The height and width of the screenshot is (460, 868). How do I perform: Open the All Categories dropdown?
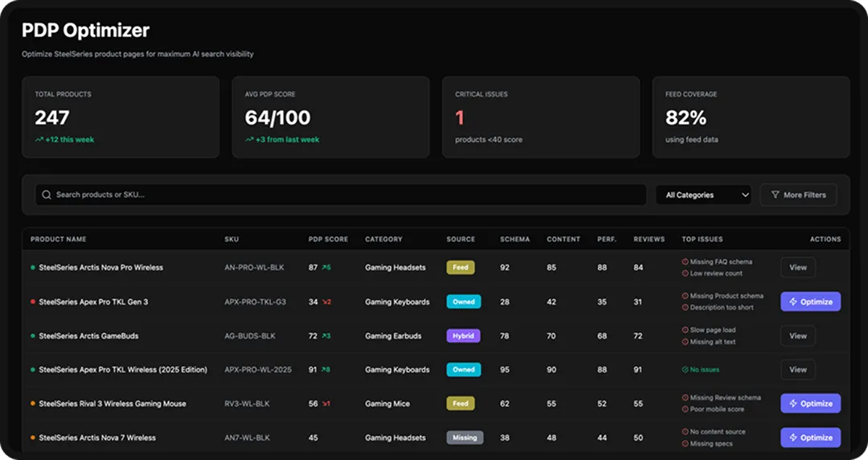(x=703, y=195)
